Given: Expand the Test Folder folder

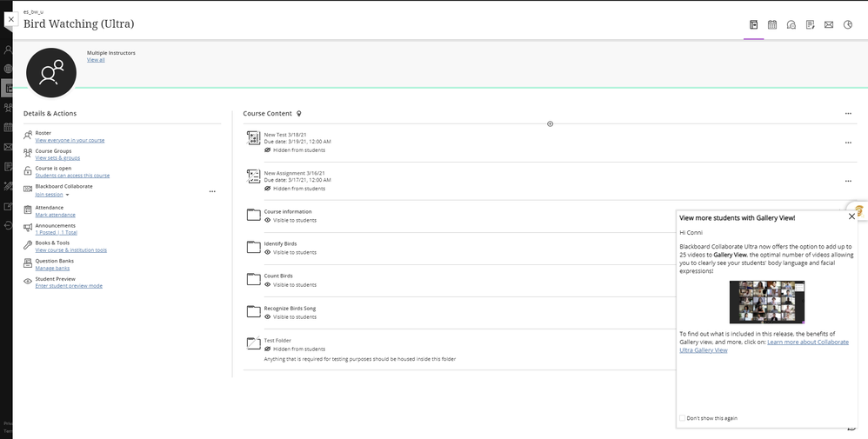Looking at the screenshot, I should click(x=254, y=343).
